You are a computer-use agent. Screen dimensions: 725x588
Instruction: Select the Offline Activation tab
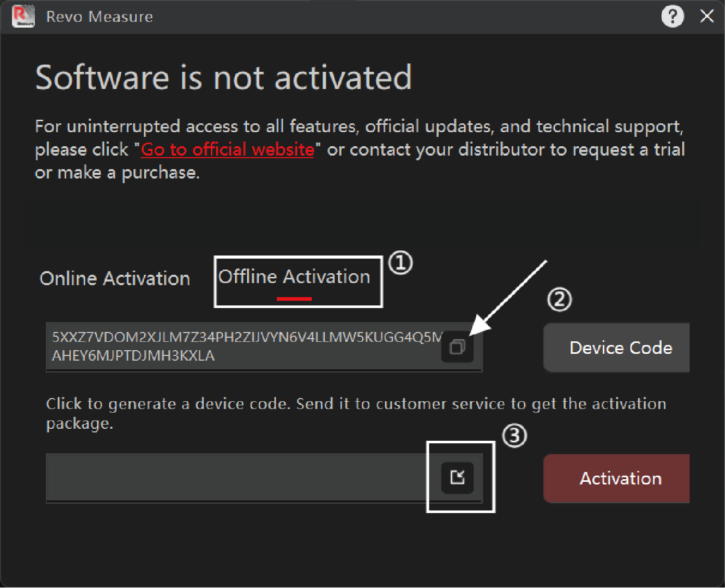[x=294, y=277]
